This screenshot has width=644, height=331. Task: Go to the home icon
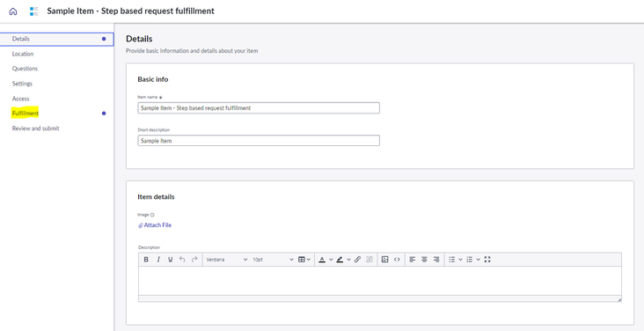click(x=13, y=11)
